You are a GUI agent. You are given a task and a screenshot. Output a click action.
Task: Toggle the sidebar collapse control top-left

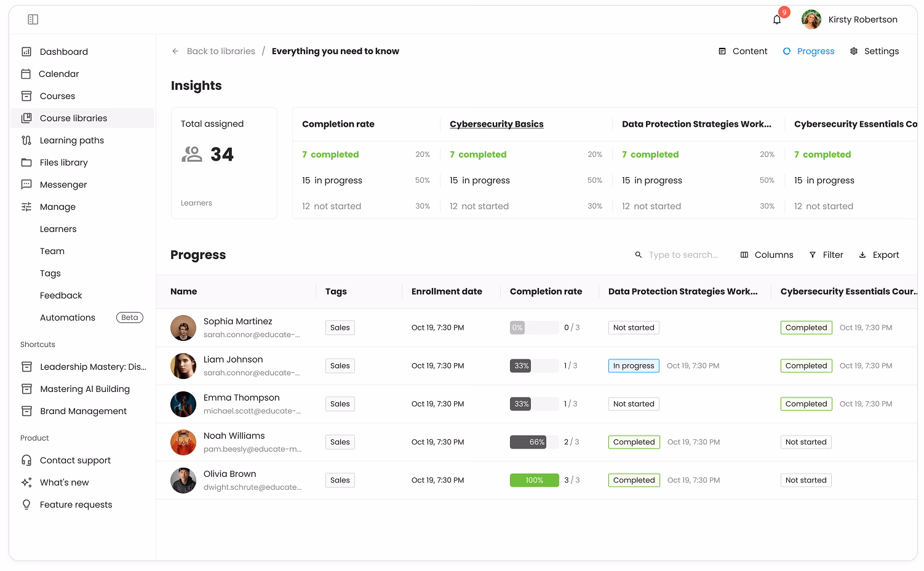pyautogui.click(x=33, y=19)
